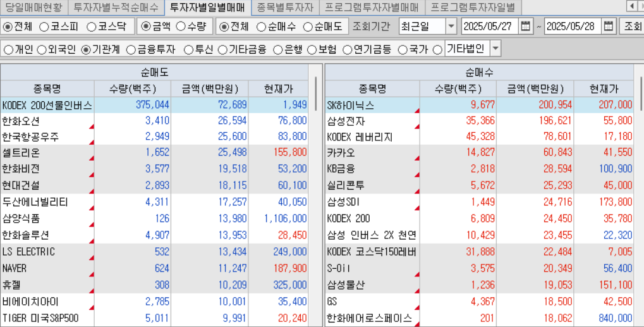This screenshot has width=644, height=327.
Task: Select 외국인 investor radio button
Action: point(42,50)
